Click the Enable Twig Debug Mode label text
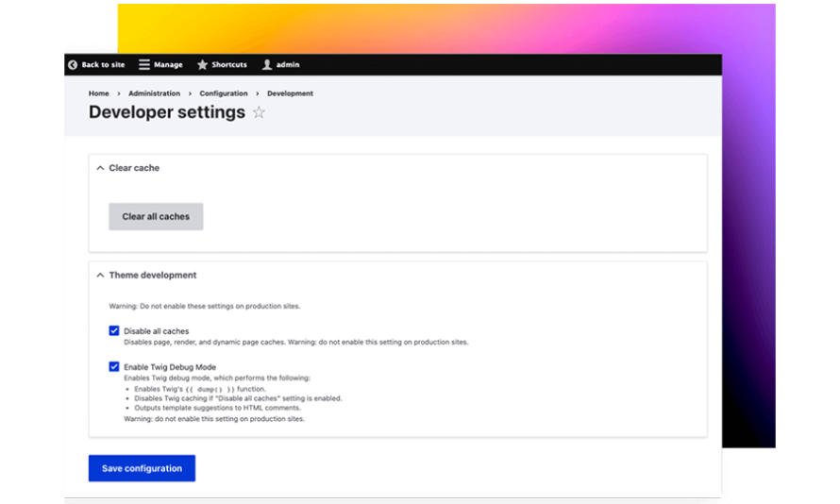The image size is (840, 504). click(170, 366)
